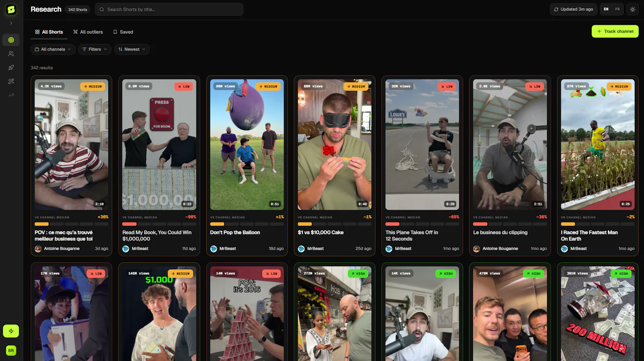The width and height of the screenshot is (644, 361).
Task: Open the Research target icon in sidebar
Action: [11, 40]
